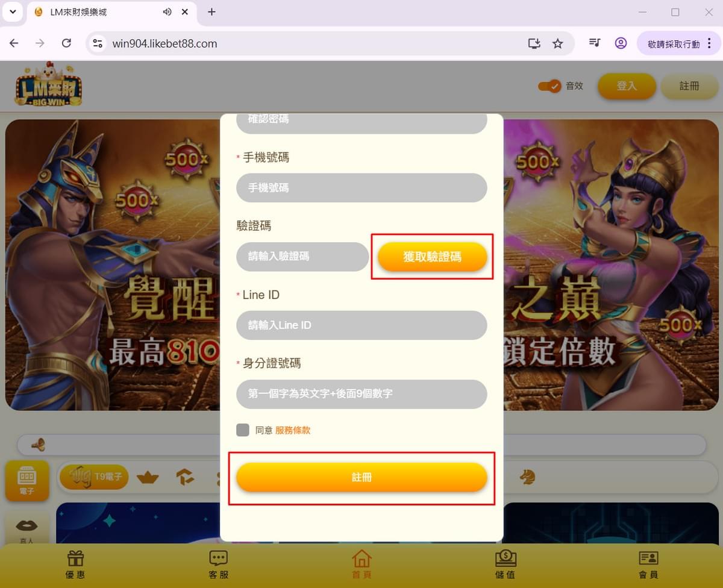Select the T9電子 provider tab
The width and height of the screenshot is (723, 588).
94,477
